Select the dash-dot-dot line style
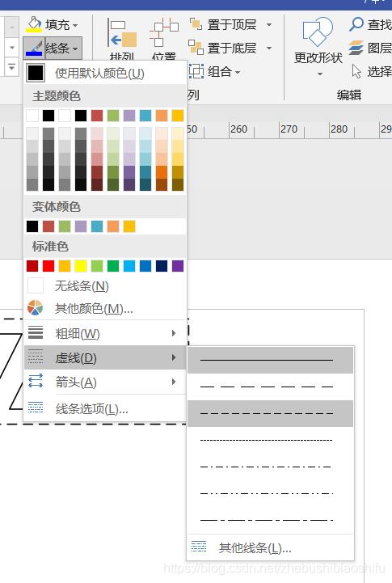 (x=271, y=494)
